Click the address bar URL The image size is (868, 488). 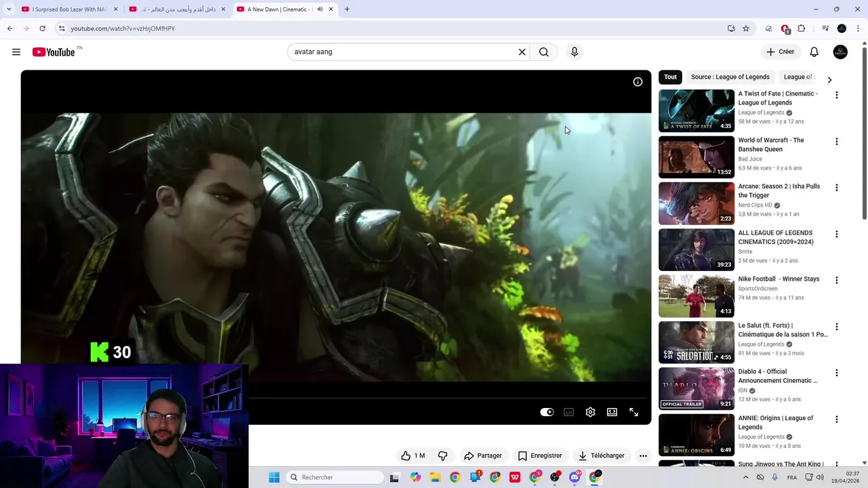pyautogui.click(x=123, y=28)
